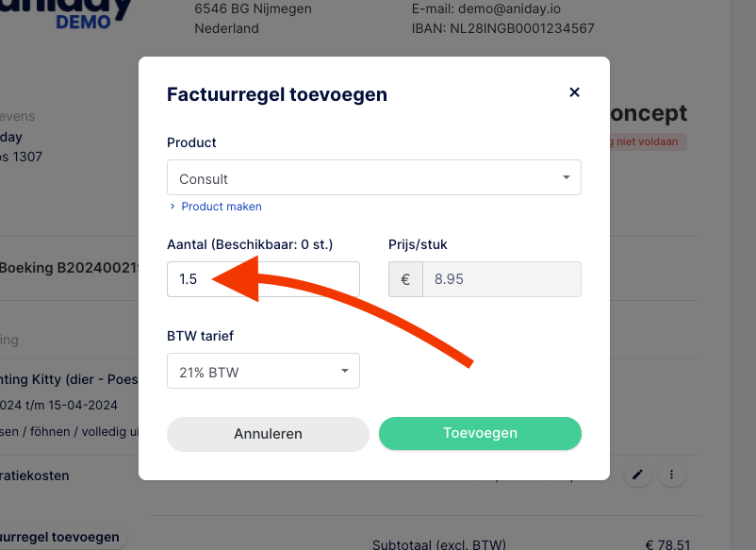The image size is (756, 550).
Task: Click the niet voldaan status badge
Action: (647, 142)
